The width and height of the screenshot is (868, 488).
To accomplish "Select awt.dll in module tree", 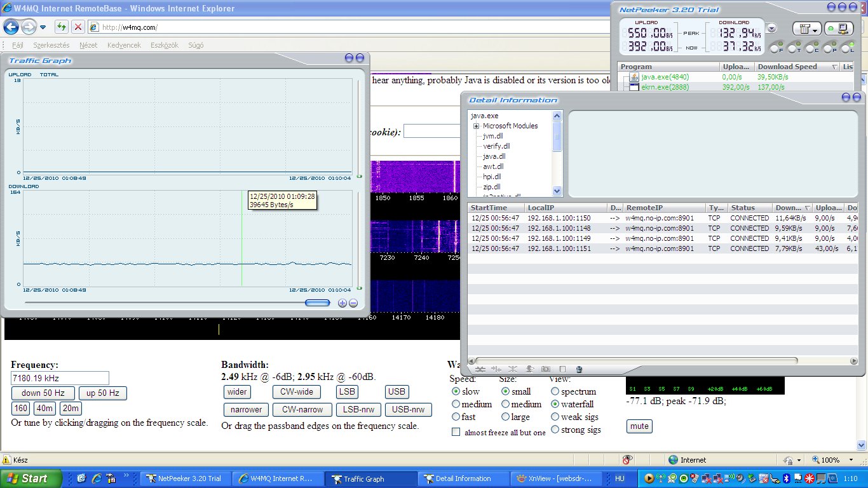I will pyautogui.click(x=492, y=166).
